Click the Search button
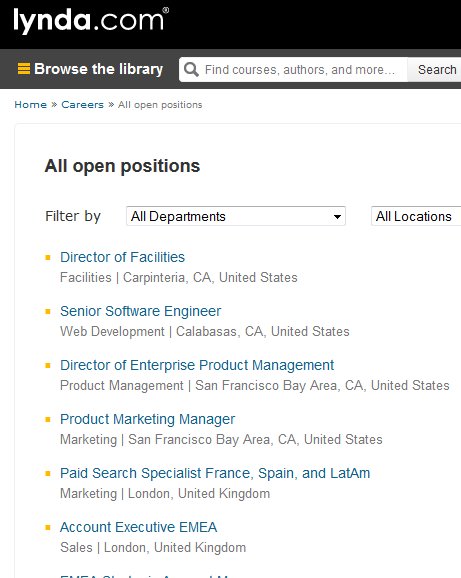Screen dimensions: 461x578 [x=436, y=69]
